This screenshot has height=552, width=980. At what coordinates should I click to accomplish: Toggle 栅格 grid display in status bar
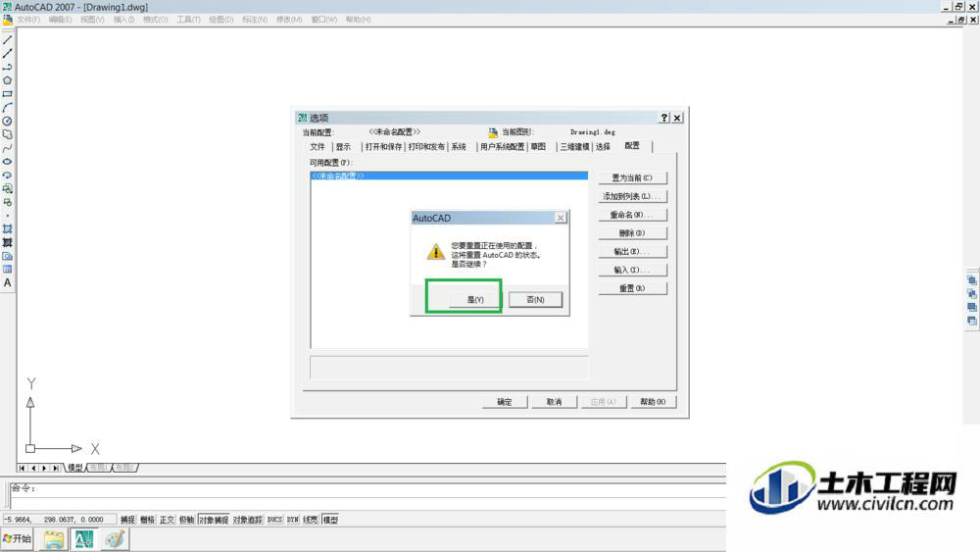(148, 520)
